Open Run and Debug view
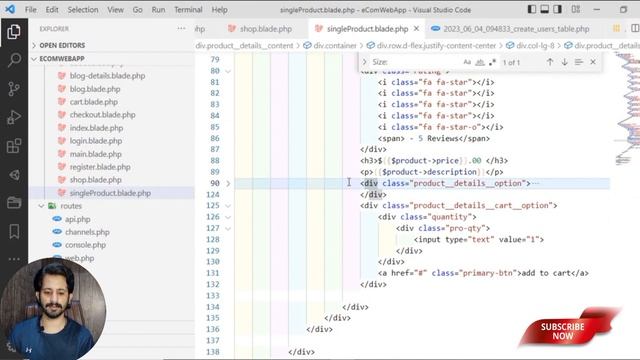 (x=14, y=118)
